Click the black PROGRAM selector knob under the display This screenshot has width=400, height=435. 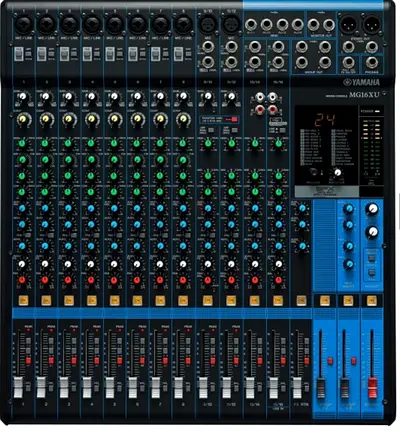[314, 172]
